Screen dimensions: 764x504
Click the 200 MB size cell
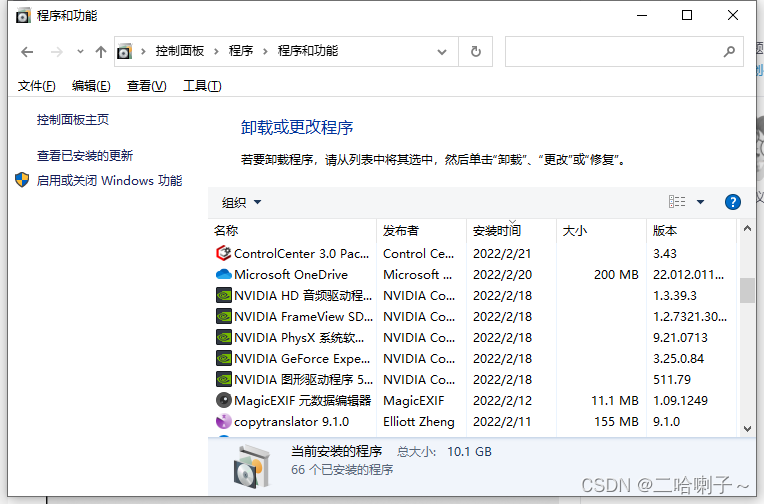pyautogui.click(x=616, y=274)
